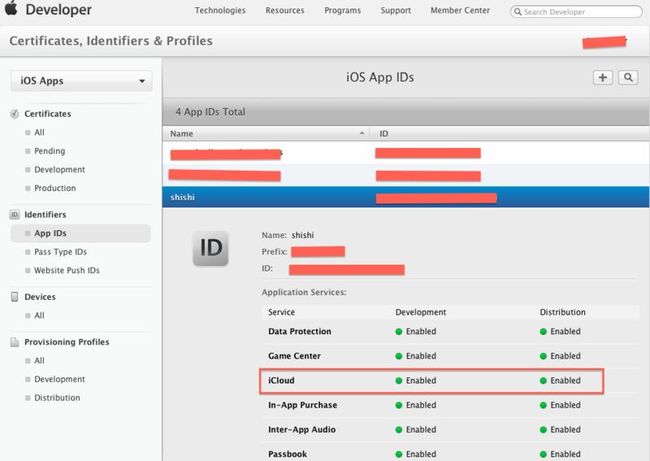Click the Application Services heading
Viewport: 650px width, 461px height.
click(304, 292)
